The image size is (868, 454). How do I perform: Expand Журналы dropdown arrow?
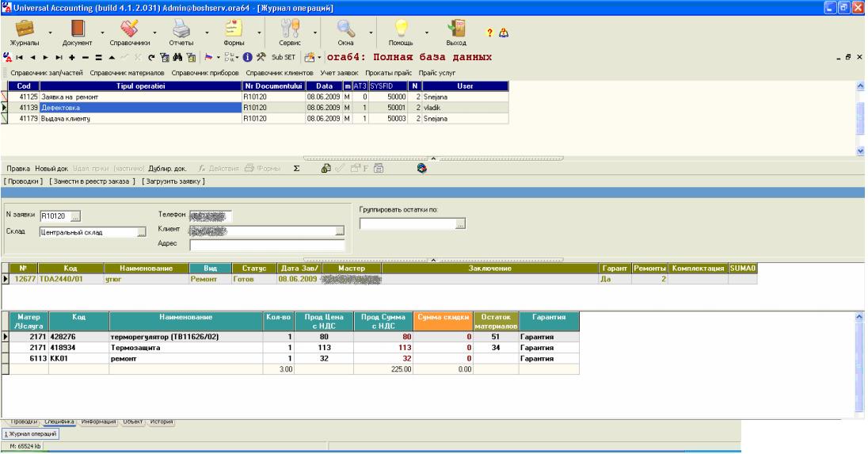(x=50, y=32)
